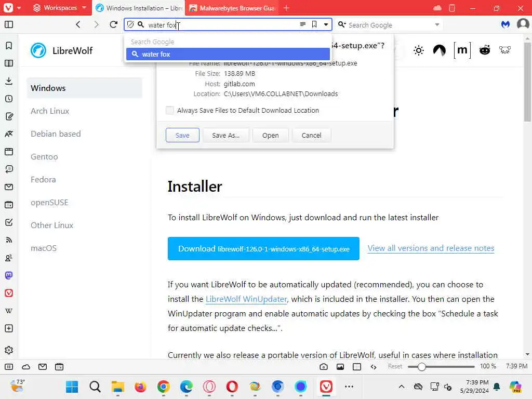Open Downloads panel in sidebar
The height and width of the screenshot is (399, 532).
9,81
